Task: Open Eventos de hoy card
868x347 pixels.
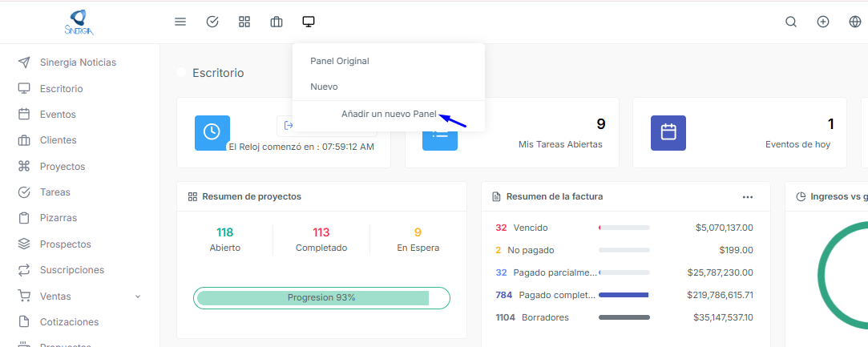Action: point(740,133)
